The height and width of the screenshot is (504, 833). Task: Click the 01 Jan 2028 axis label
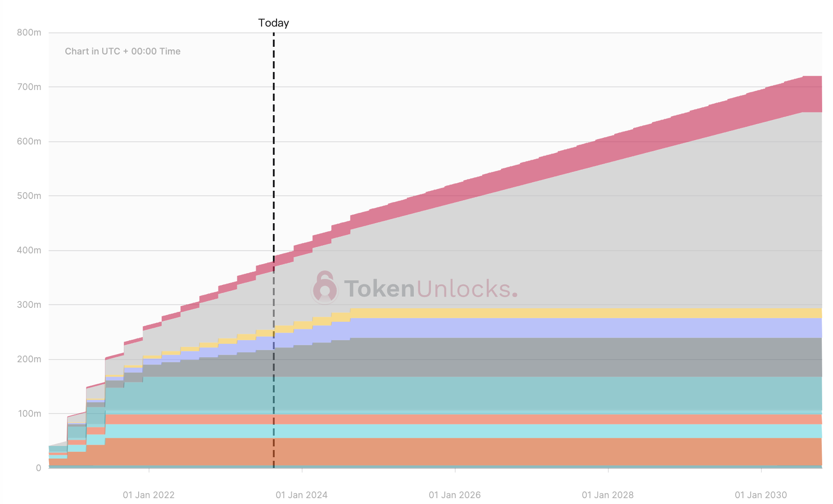tap(608, 495)
